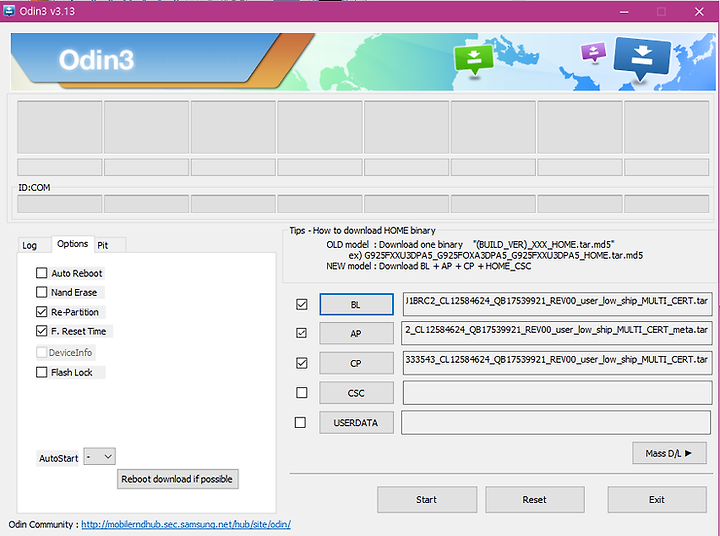This screenshot has height=536, width=720.
Task: Click the AP file browse button
Action: (356, 333)
